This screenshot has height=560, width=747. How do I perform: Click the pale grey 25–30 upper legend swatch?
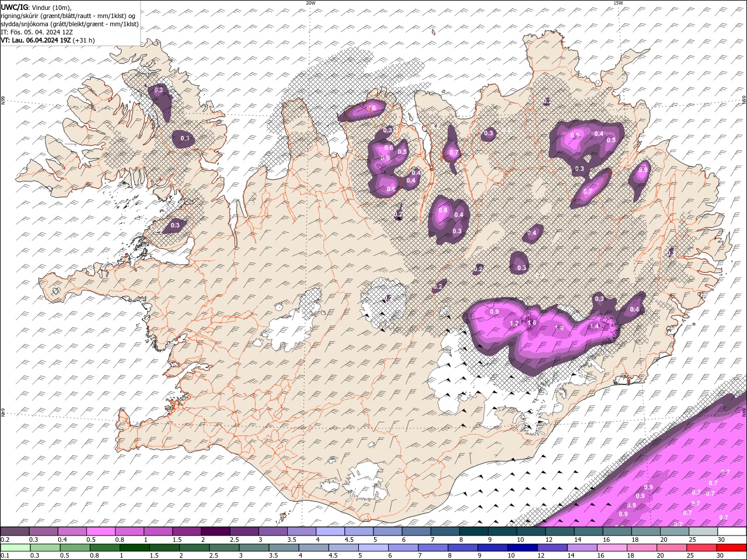(703, 531)
